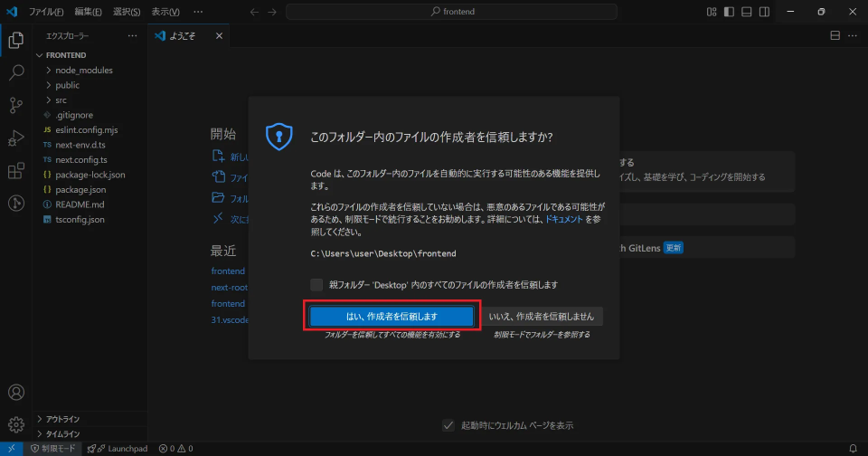Open the Accounts menu icon
This screenshot has height=456, width=868.
point(16,393)
